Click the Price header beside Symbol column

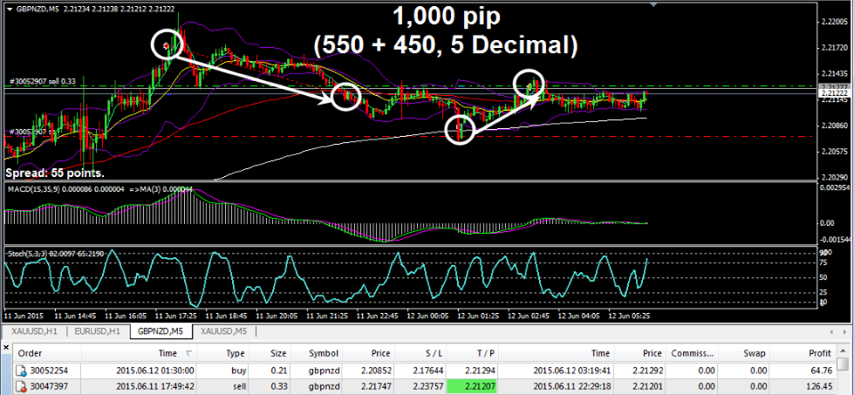pyautogui.click(x=380, y=353)
